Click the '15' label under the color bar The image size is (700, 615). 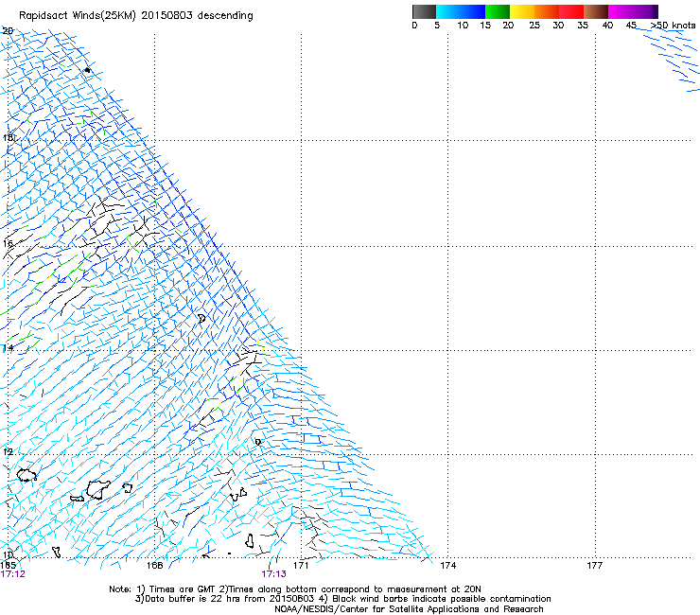click(485, 26)
